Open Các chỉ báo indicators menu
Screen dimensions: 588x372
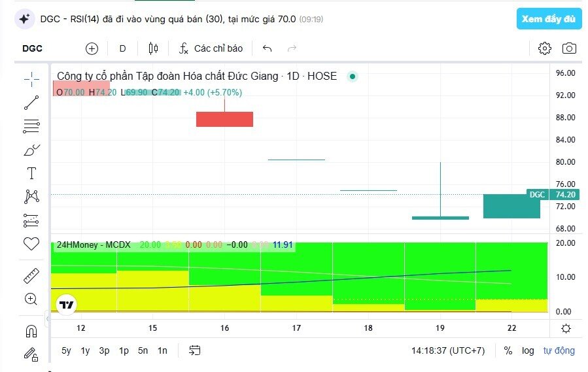click(x=211, y=48)
